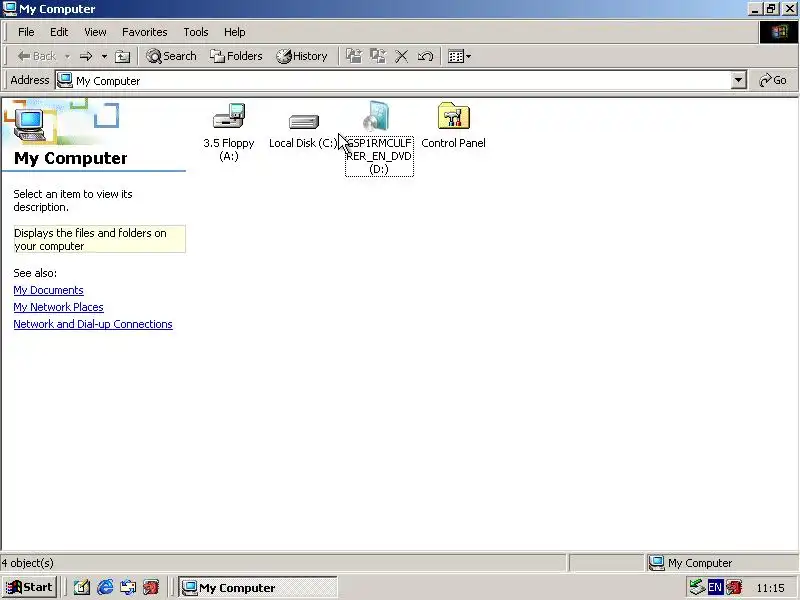
Task: Click the EN language indicator
Action: click(715, 587)
